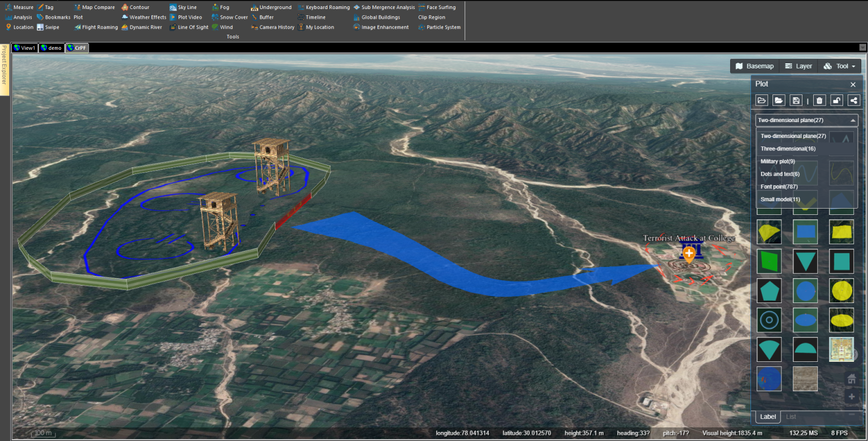The width and height of the screenshot is (868, 441).
Task: Select Three-dimensional(16) from the category list
Action: (x=788, y=148)
